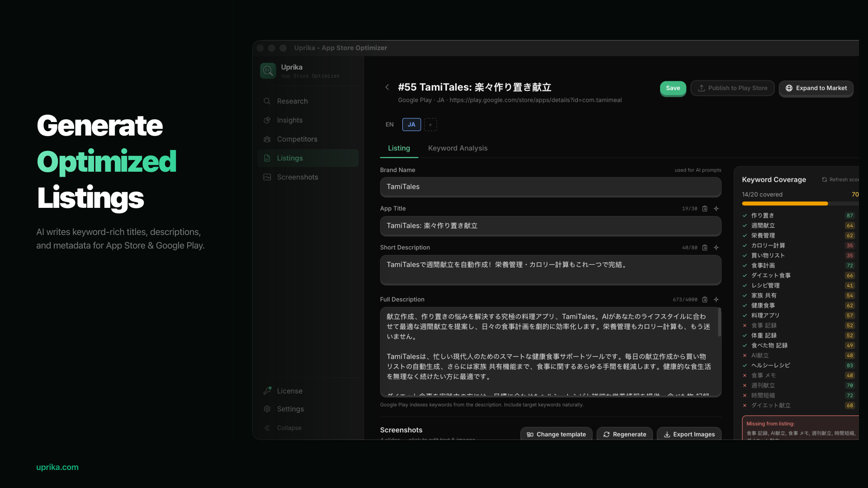
Task: Click into the Brand Name field
Action: click(550, 187)
